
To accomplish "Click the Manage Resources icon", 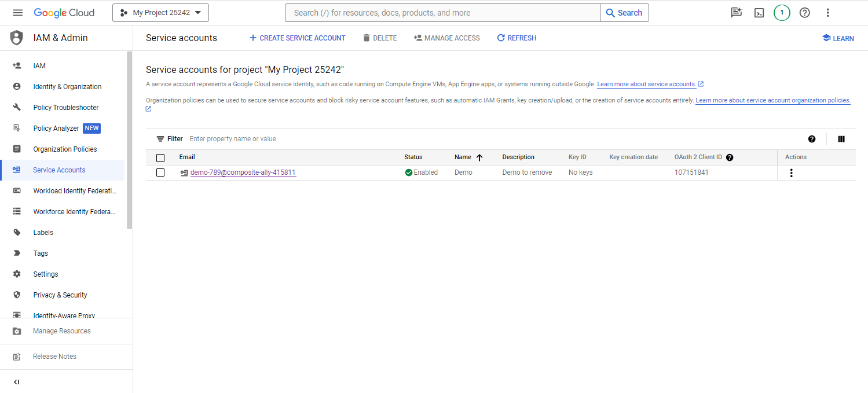I will click(17, 331).
